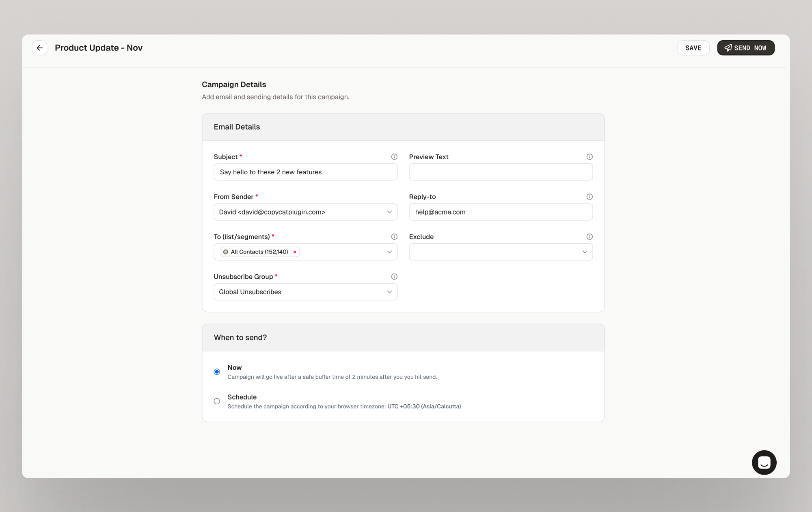Click the Reply-to email field

tap(501, 212)
